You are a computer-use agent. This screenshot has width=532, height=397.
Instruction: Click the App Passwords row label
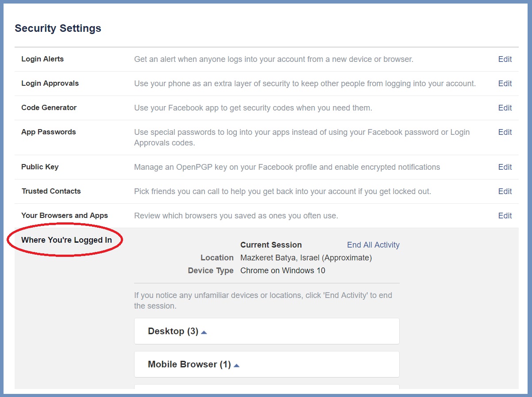tap(49, 132)
